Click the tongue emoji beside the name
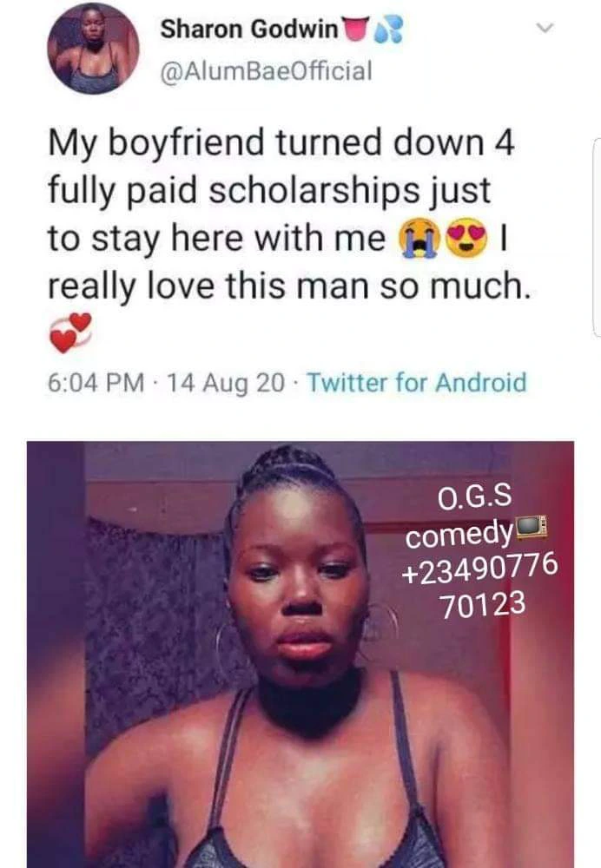Image resolution: width=601 pixels, height=868 pixels. [355, 29]
